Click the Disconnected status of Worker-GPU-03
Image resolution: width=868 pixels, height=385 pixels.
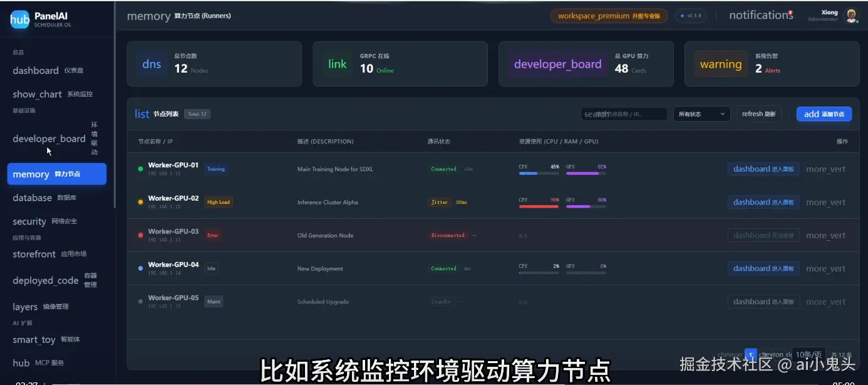point(448,236)
